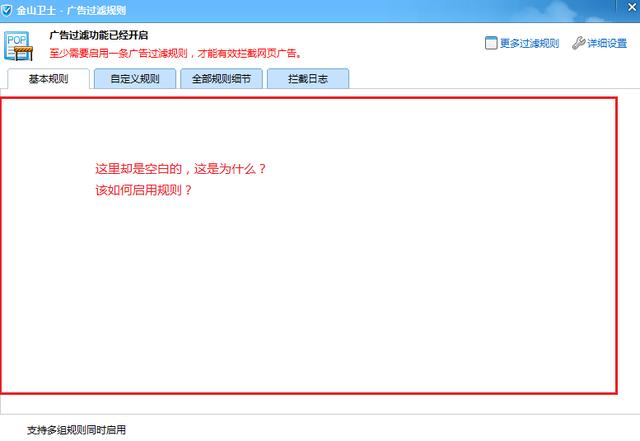
Task: Click the wrench icon beside 详细设置
Action: 578,43
